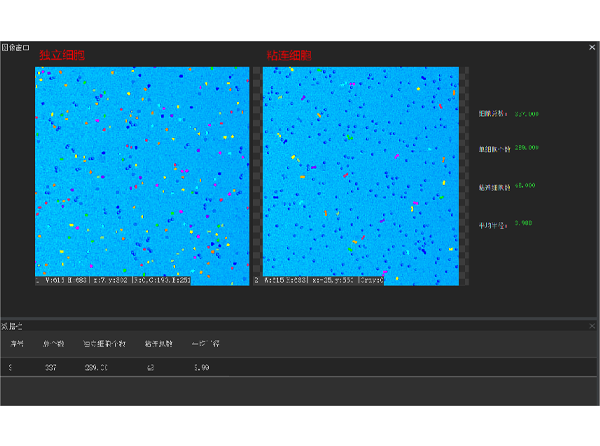The image size is (600, 446).
Task: Click the right adhered-cells image view
Action: 360,170
